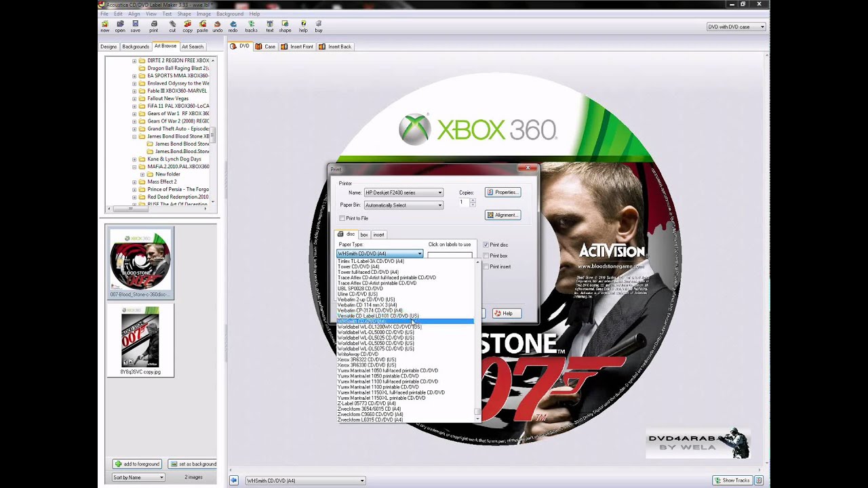The width and height of the screenshot is (868, 488).
Task: Click the new label toolbar icon
Action: 104,26
